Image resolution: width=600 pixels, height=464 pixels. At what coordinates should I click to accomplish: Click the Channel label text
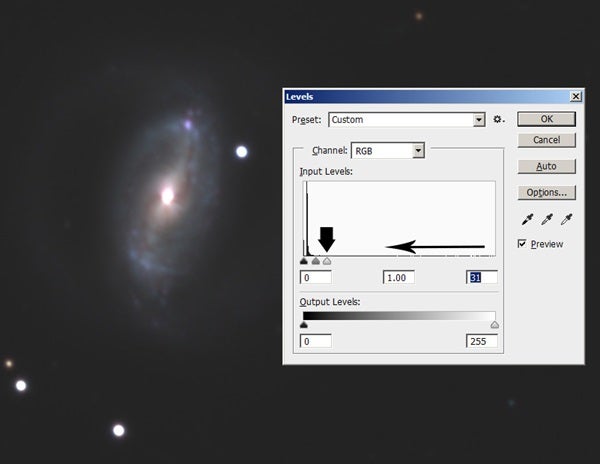pos(329,150)
